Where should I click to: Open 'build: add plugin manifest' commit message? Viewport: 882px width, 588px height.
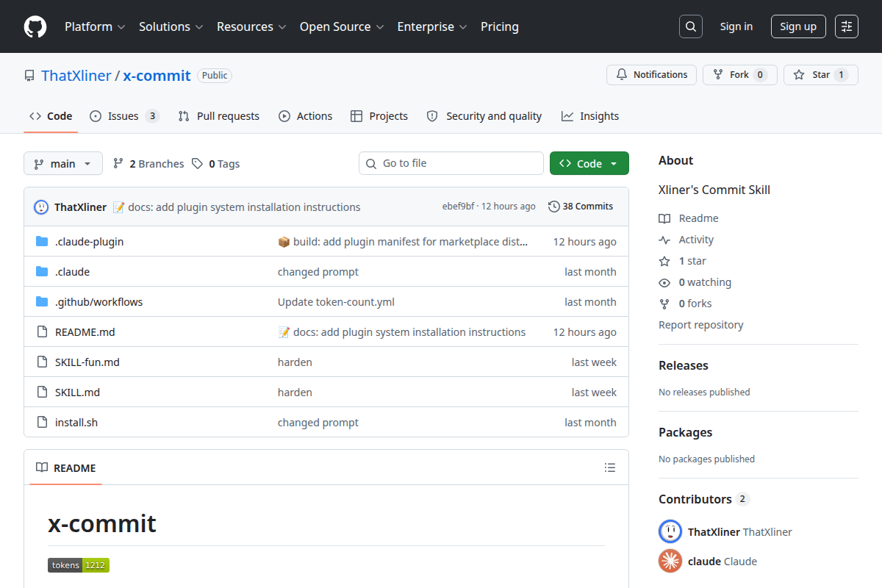point(403,242)
